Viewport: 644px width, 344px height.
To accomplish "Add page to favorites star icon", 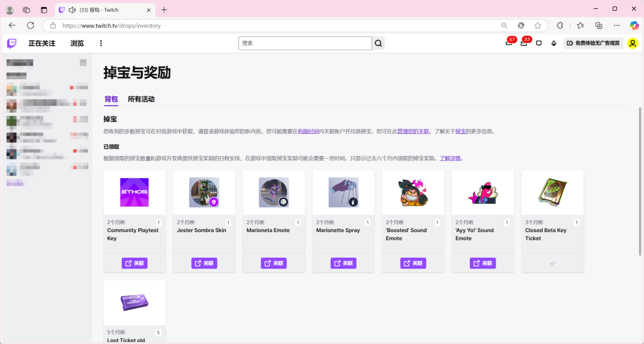I will click(x=538, y=25).
